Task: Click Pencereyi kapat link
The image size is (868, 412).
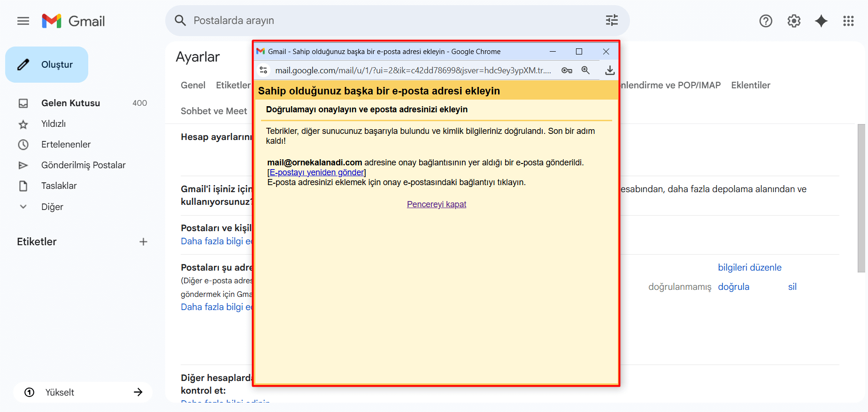Action: point(437,204)
